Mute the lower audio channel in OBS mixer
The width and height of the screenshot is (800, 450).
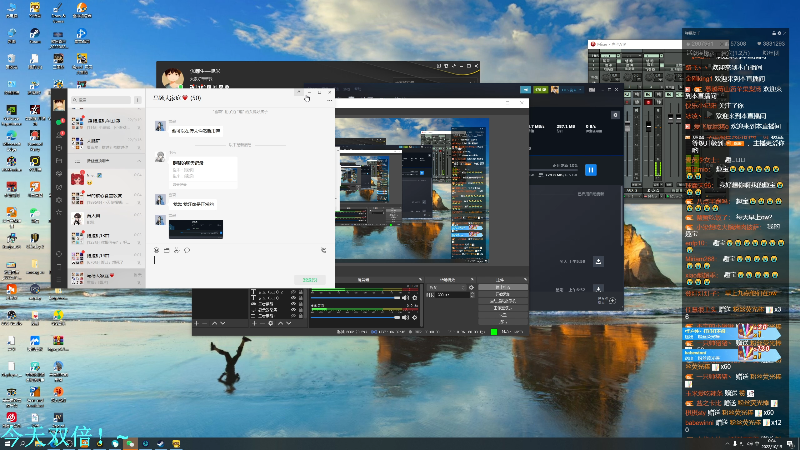(405, 317)
